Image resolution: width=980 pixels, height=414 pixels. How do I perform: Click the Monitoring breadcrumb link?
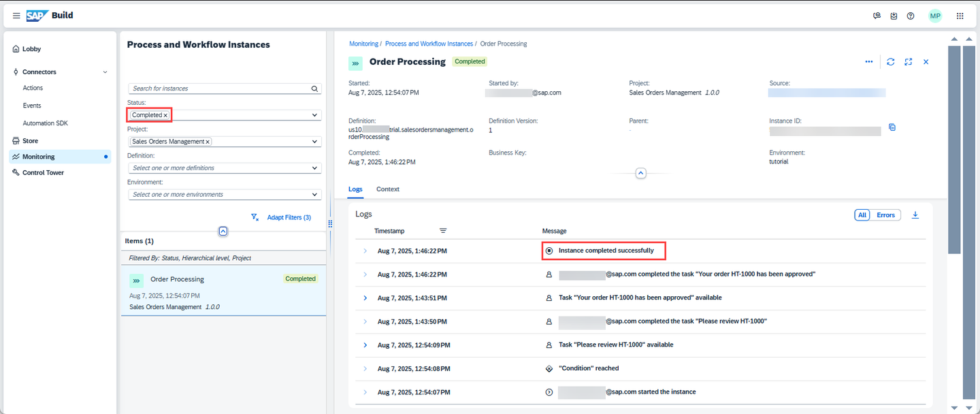point(364,44)
